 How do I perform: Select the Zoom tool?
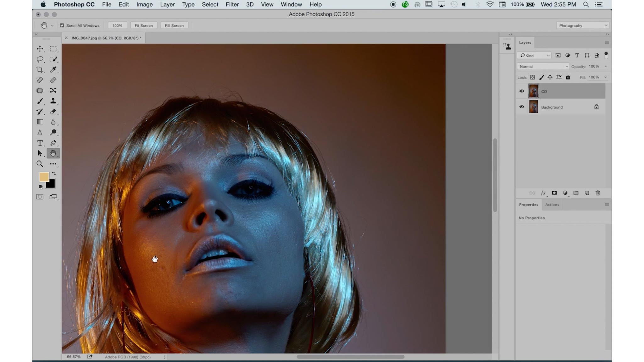pyautogui.click(x=40, y=164)
